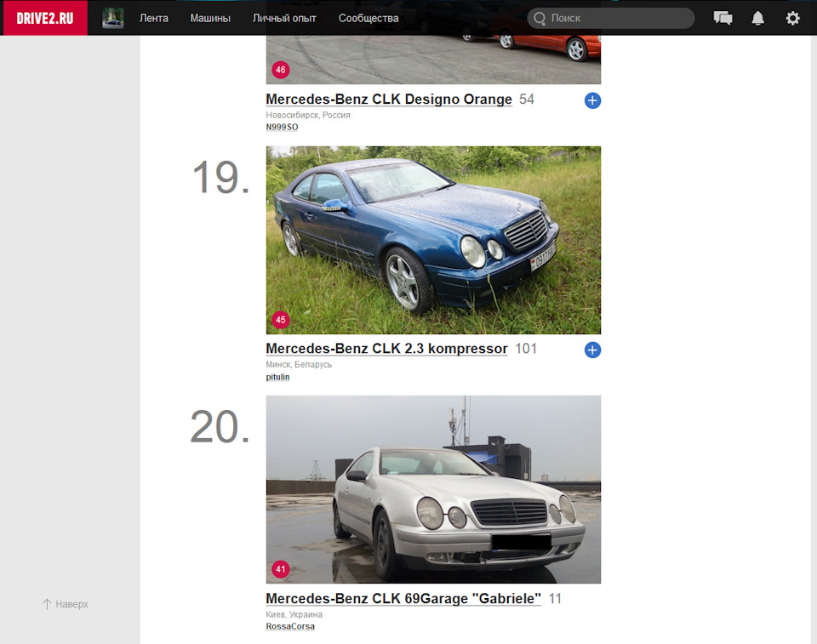Subscribe using the plus button beside CLK Designo Orange
This screenshot has height=644, width=817.
pos(592,100)
